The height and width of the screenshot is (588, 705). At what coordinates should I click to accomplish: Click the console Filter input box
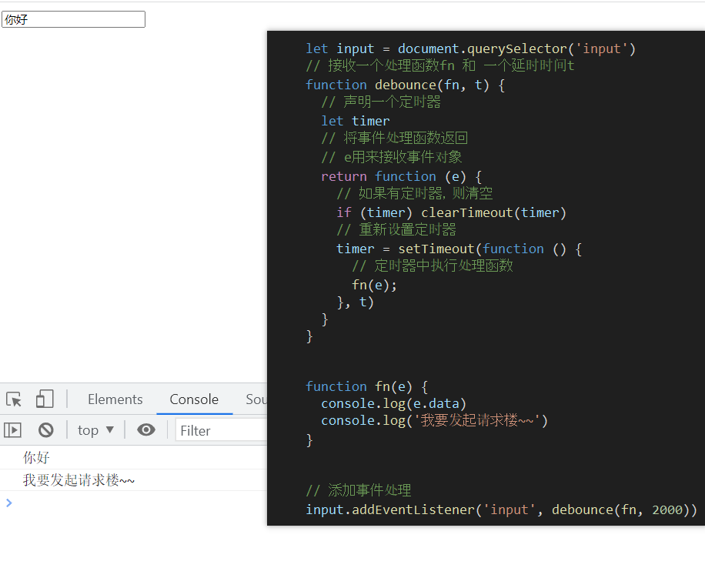click(x=219, y=431)
